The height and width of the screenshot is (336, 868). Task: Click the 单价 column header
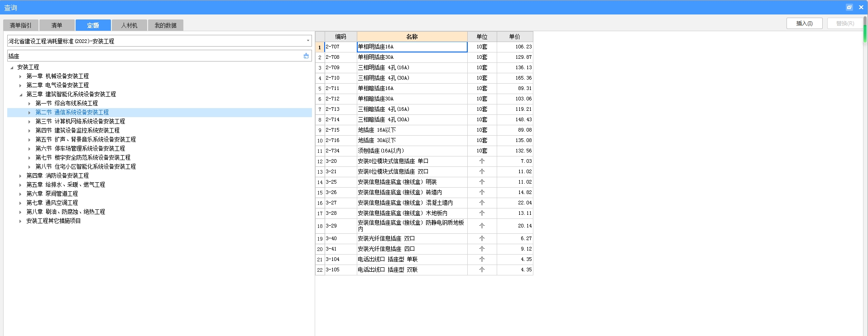coord(515,37)
